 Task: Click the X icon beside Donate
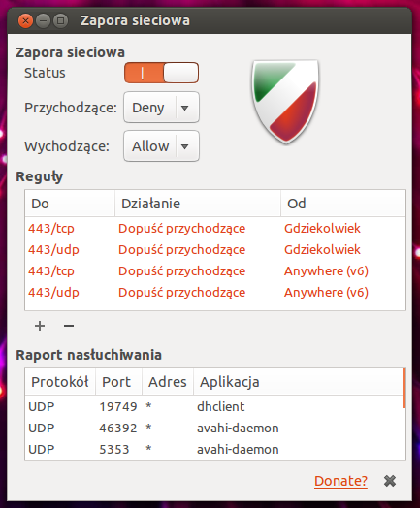[x=390, y=481]
